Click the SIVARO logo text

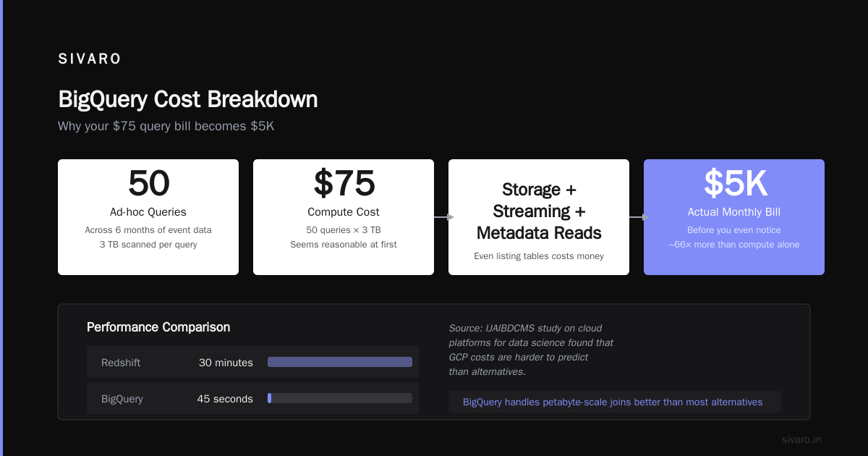click(90, 59)
